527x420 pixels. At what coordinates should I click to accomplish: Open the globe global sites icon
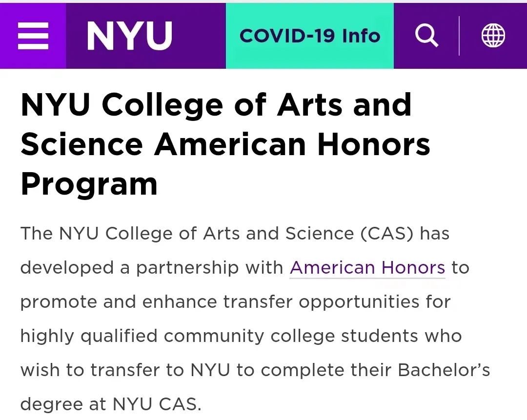tap(493, 36)
